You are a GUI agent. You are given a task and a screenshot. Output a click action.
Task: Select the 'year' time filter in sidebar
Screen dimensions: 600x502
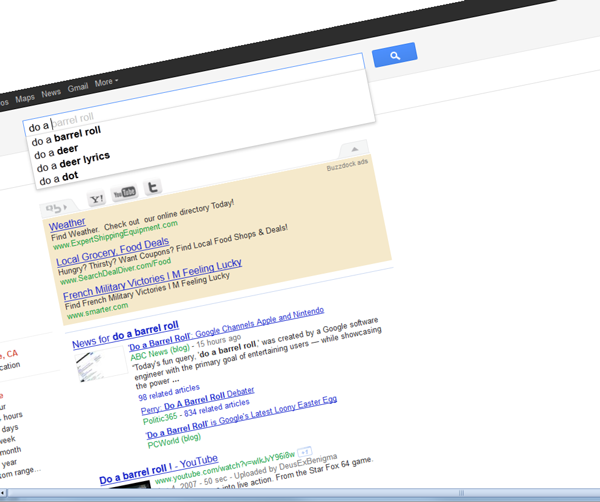[x=10, y=463]
